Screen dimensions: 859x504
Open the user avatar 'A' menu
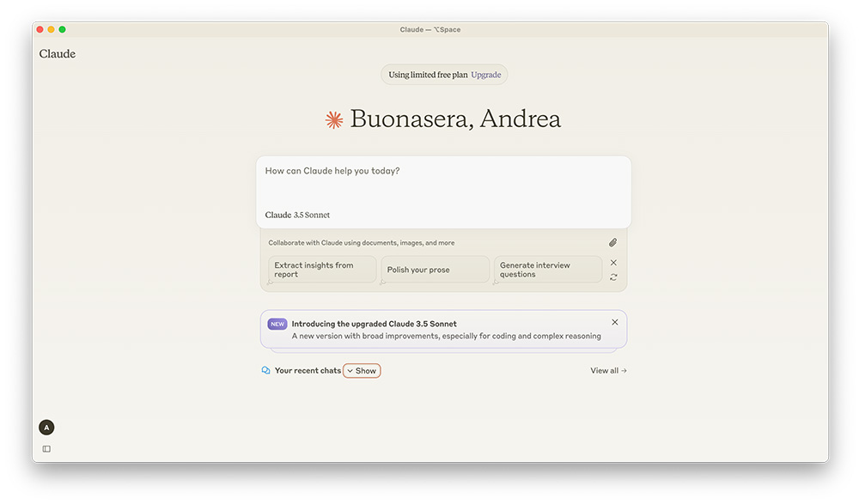click(46, 428)
